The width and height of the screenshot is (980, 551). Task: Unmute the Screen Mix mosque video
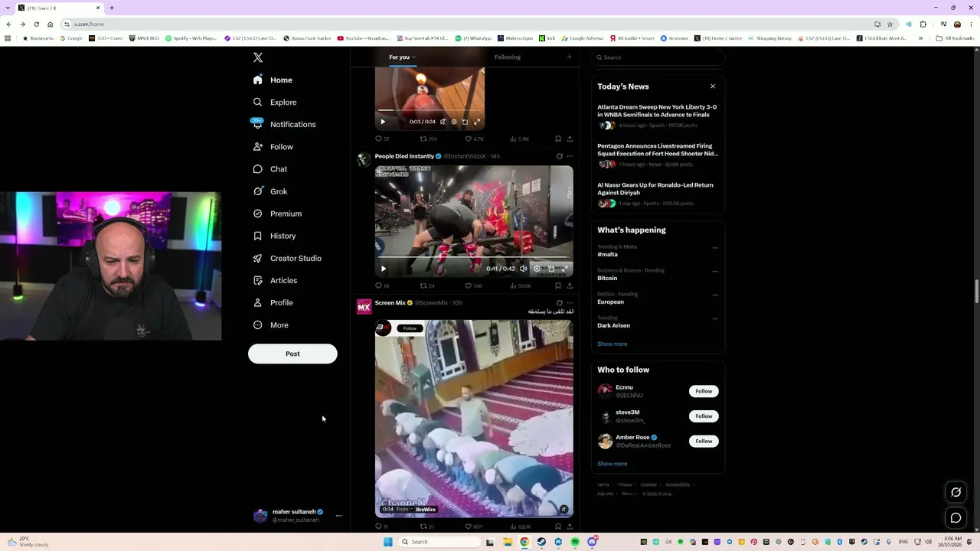(563, 509)
